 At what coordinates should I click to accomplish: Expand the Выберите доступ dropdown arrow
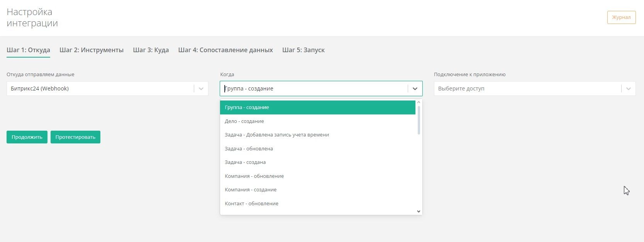(x=628, y=89)
